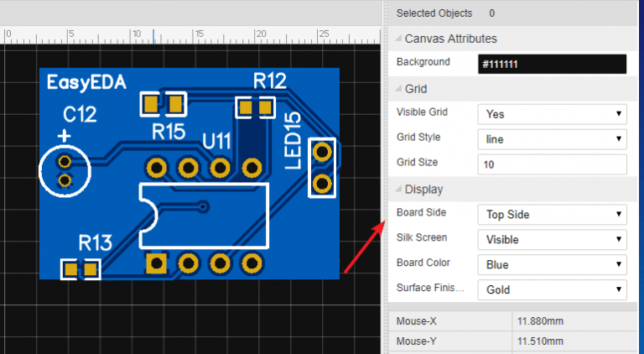Viewport: 644px width, 354px height.
Task: Select the right pad of R12
Action: point(267,107)
